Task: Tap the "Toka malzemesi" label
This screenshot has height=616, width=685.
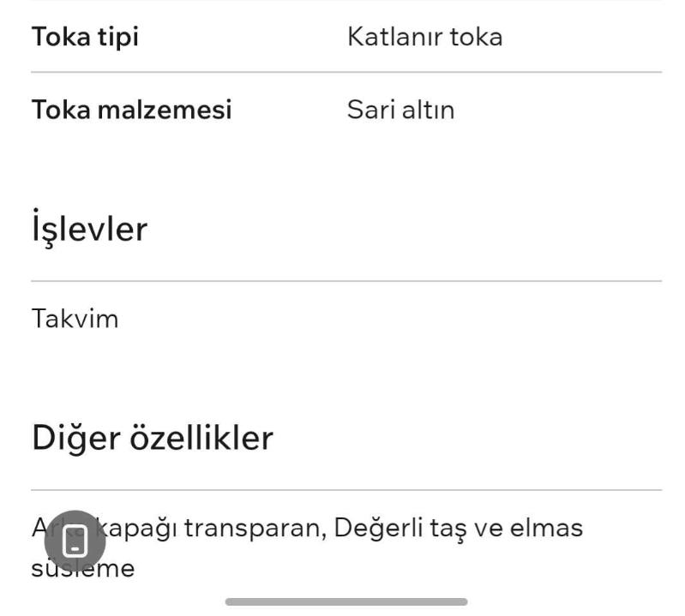Action: click(131, 110)
